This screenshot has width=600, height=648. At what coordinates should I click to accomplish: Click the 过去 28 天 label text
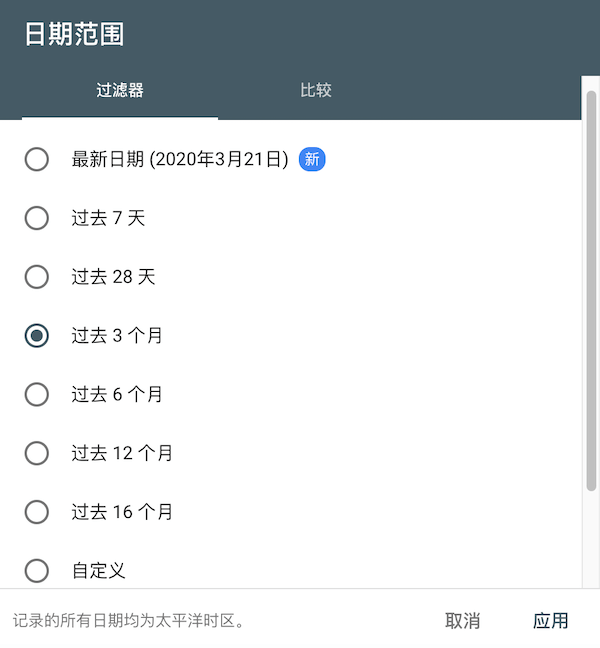pos(113,277)
